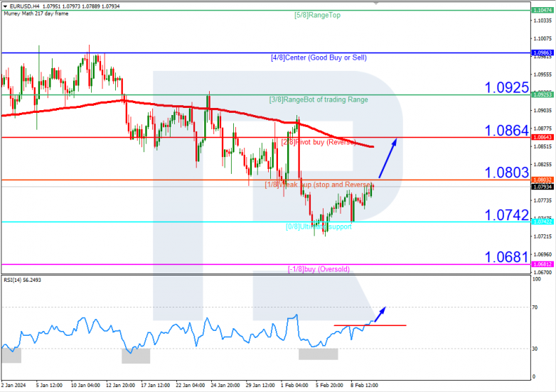This screenshot has height=392, width=556.
Task: Click the Murrey Math 217 day frame label
Action: click(36, 13)
